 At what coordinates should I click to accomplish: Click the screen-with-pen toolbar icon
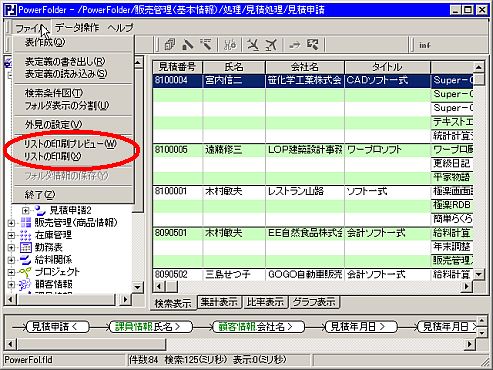pyautogui.click(x=313, y=44)
